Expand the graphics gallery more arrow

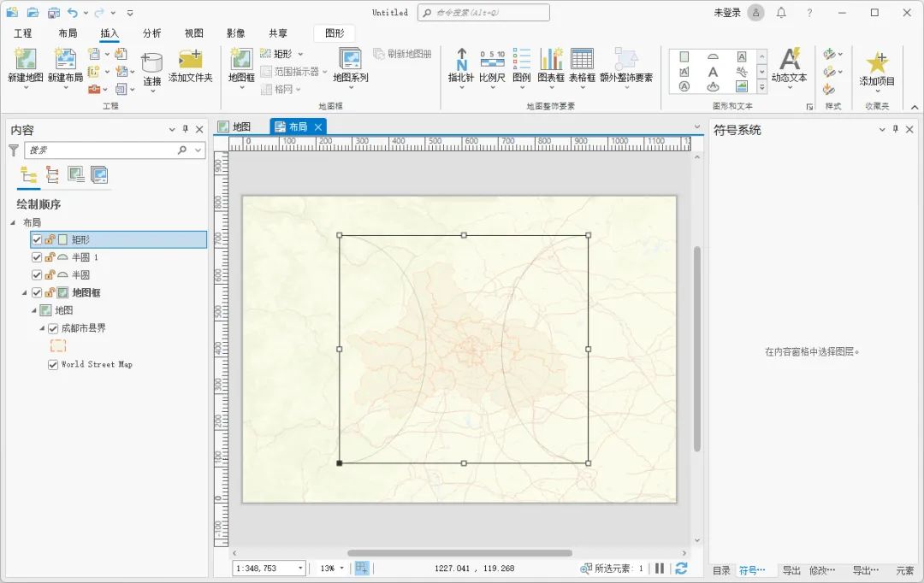tap(762, 87)
